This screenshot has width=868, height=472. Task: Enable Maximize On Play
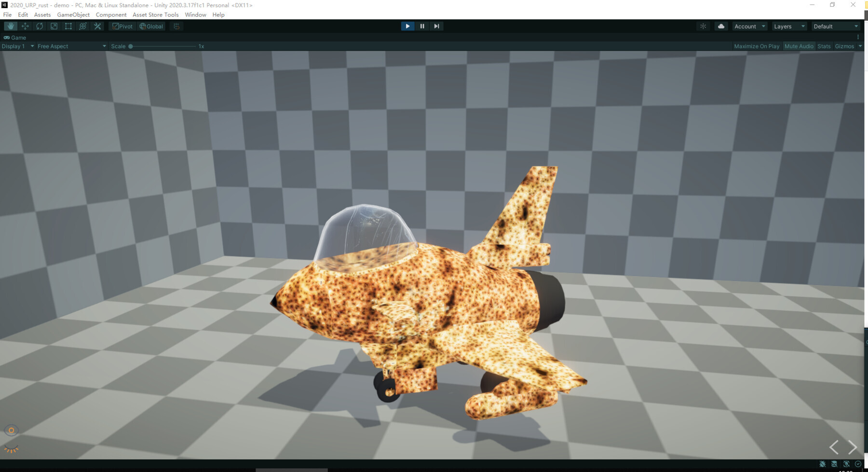(757, 46)
